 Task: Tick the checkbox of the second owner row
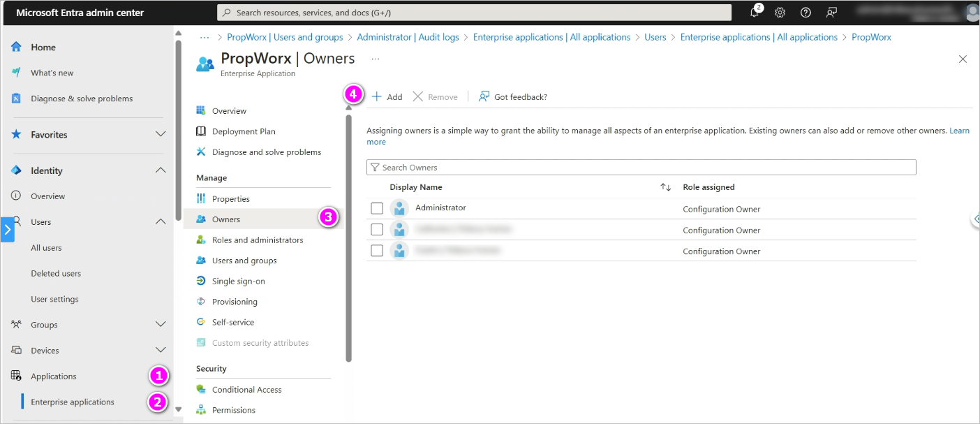coord(377,229)
